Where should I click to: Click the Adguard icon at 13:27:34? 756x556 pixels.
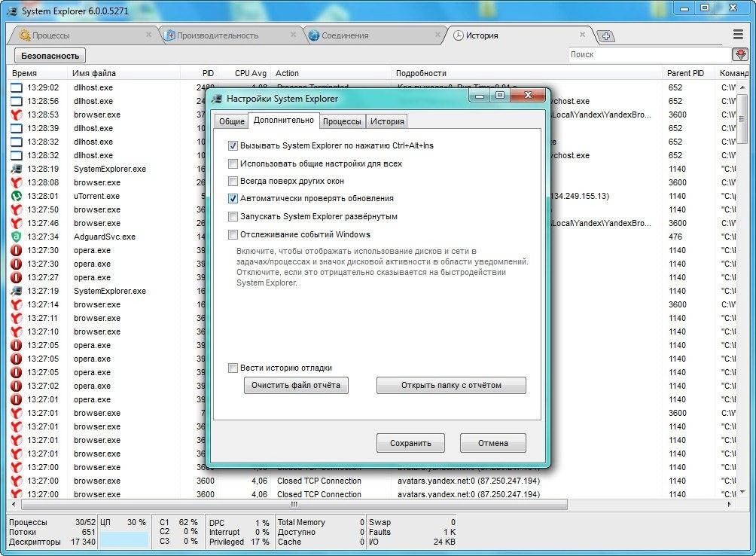point(17,237)
